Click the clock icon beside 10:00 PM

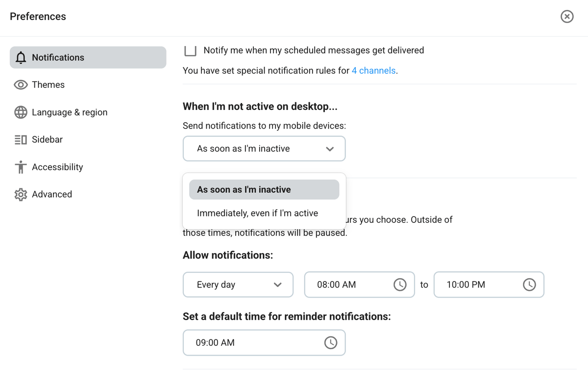point(529,284)
